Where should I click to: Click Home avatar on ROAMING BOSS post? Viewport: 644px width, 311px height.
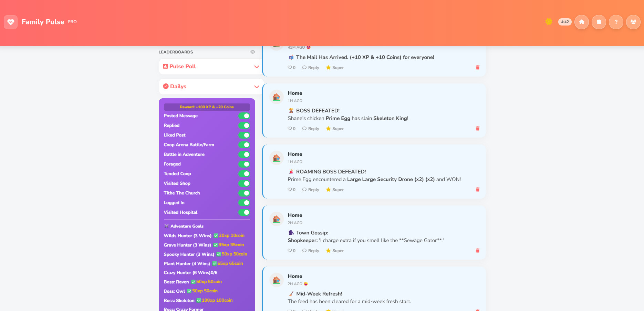click(276, 158)
